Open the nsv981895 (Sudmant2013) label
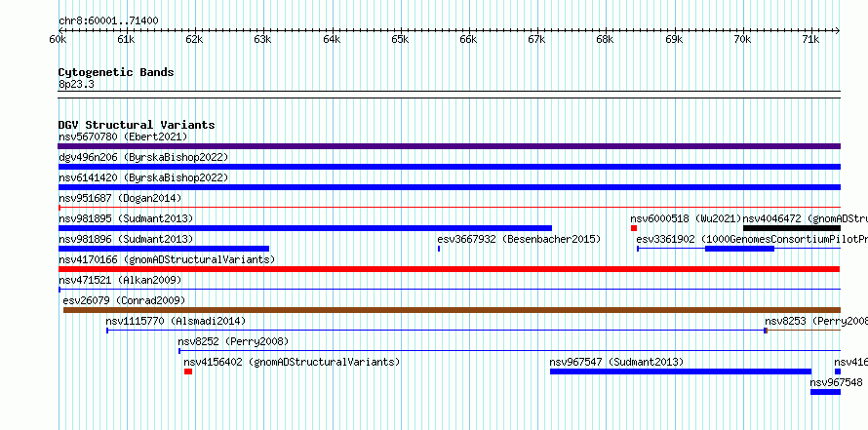 (126, 218)
